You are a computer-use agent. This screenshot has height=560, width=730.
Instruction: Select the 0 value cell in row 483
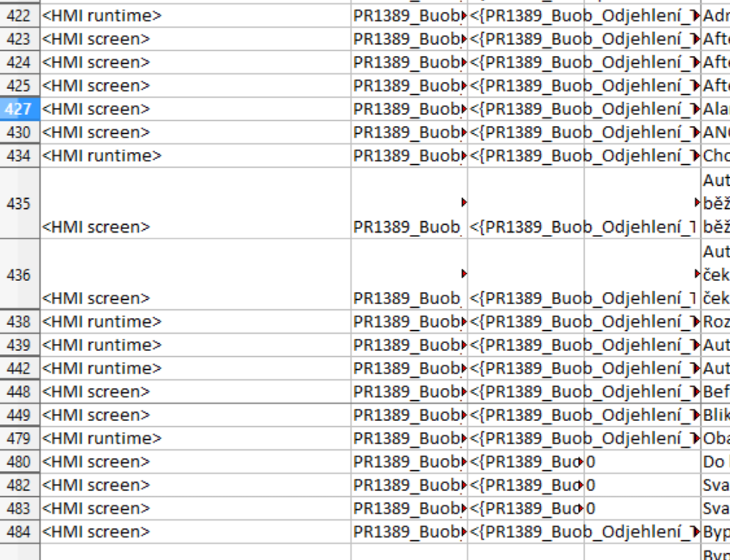click(641, 508)
